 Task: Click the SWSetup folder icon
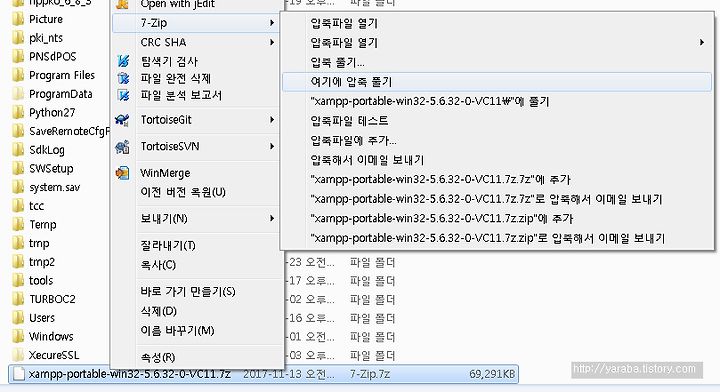coord(18,168)
